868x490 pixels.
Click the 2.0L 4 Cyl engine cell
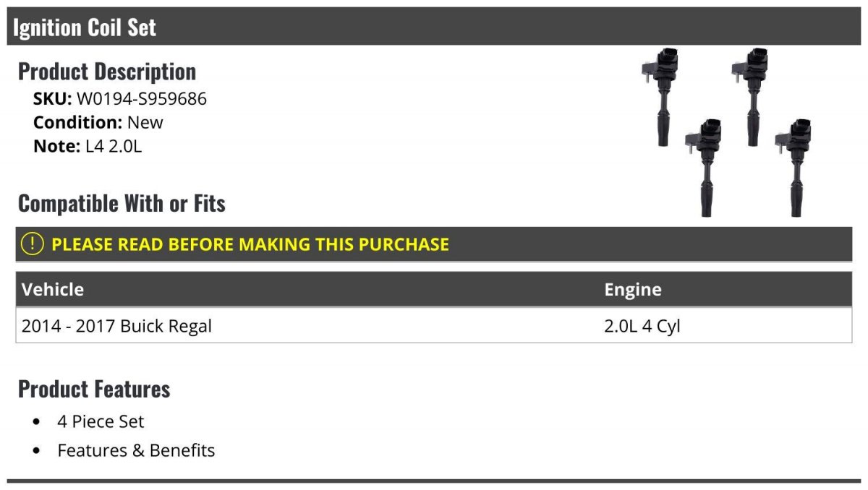(x=642, y=326)
